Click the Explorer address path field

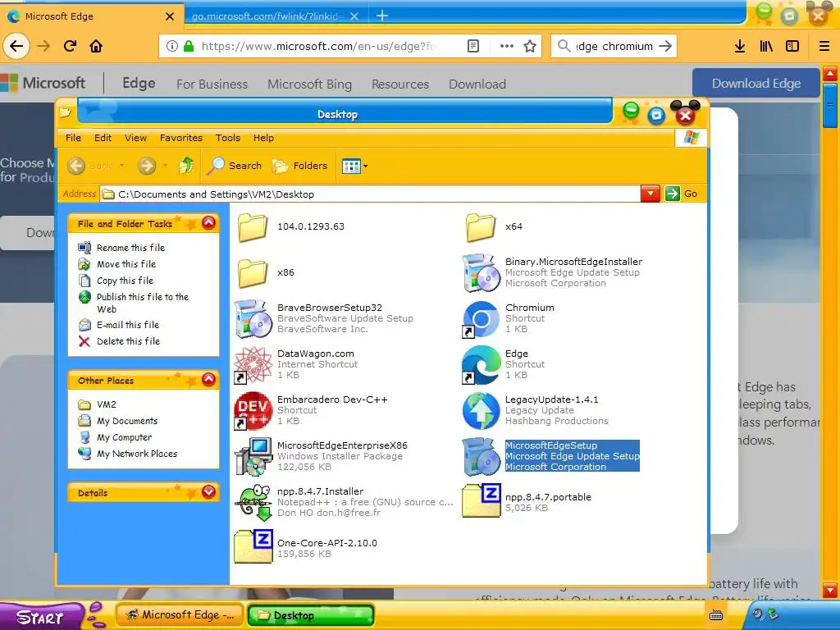coord(371,194)
